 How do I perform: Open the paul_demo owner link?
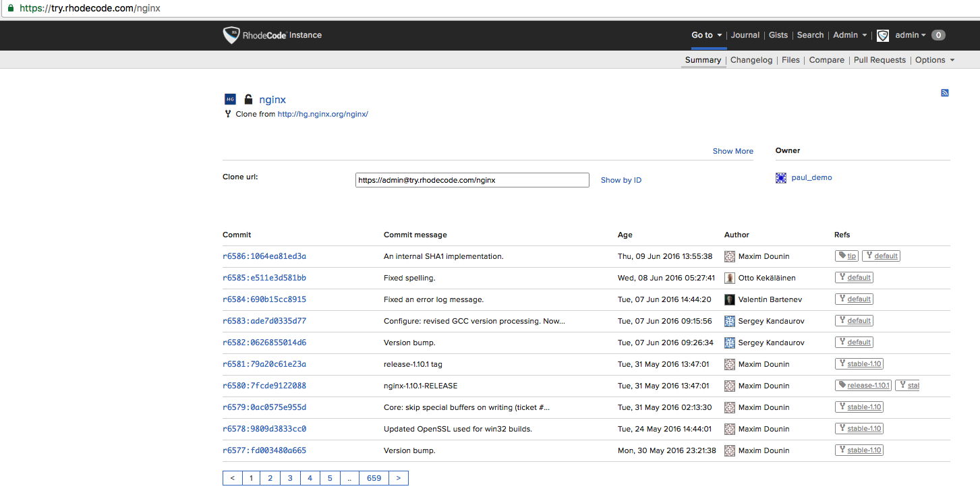[x=811, y=178]
